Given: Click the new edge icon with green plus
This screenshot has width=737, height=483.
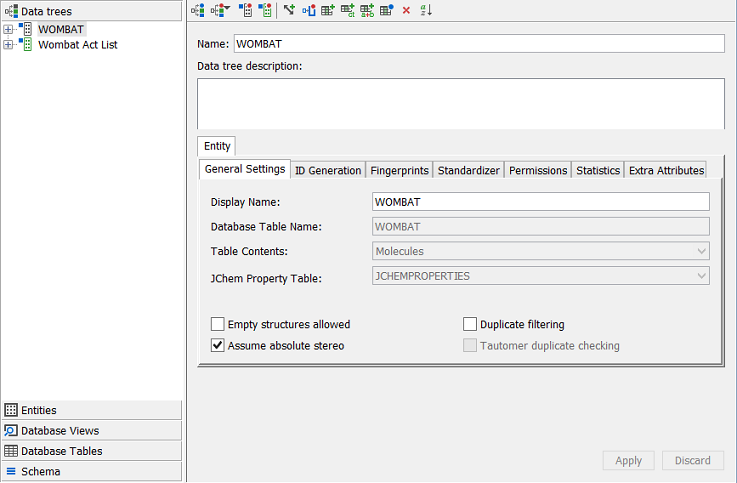Looking at the screenshot, I should [x=289, y=10].
